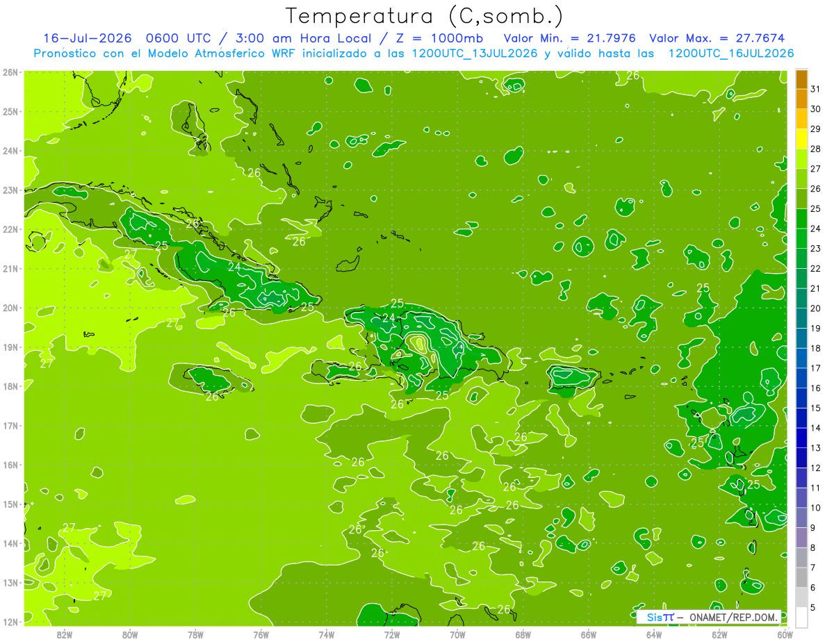The width and height of the screenshot is (834, 644).
Task: Click the purple legend segment between 9 and 10
Action: [801, 518]
